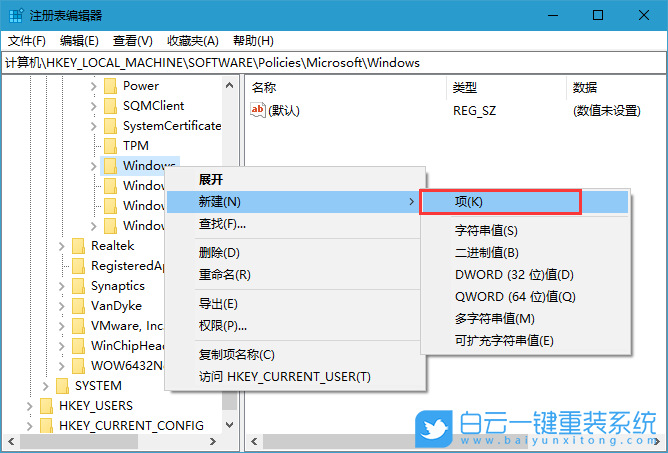
Task: Expand the SystemCertificates key
Action: (x=94, y=126)
